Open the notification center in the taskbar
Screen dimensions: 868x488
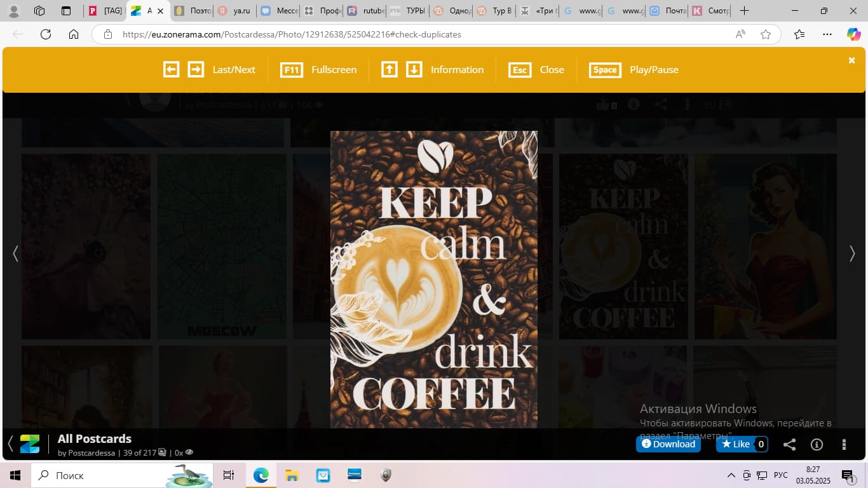[x=847, y=475]
